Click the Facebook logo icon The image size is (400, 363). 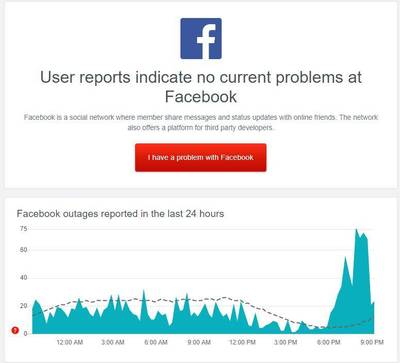tap(201, 39)
